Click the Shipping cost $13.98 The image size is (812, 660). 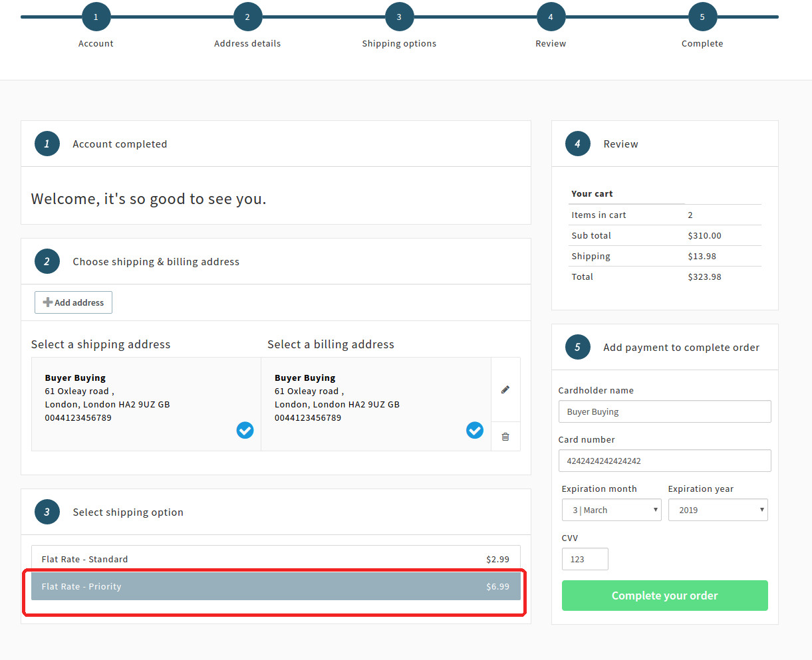pyautogui.click(x=702, y=257)
